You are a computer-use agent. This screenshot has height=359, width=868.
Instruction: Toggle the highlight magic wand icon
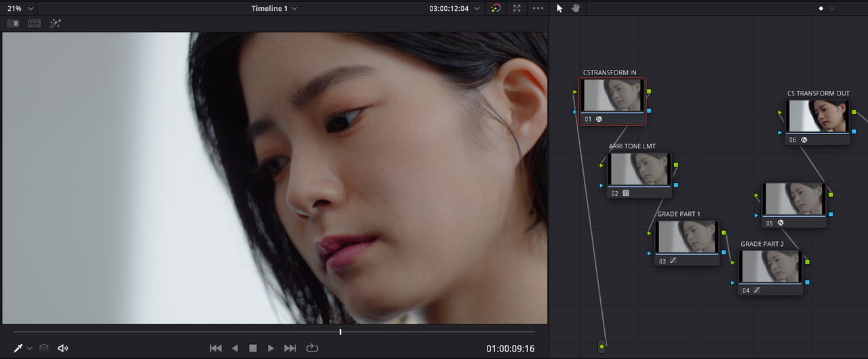click(56, 23)
